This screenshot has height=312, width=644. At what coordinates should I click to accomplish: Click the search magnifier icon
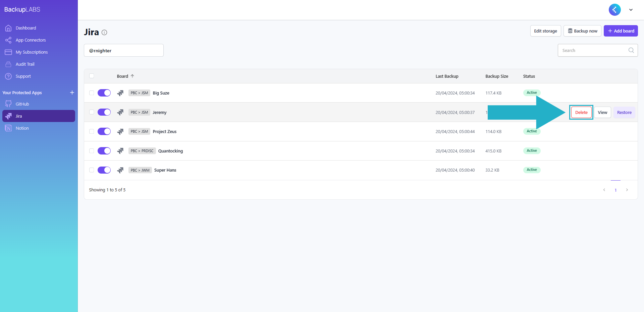(631, 50)
